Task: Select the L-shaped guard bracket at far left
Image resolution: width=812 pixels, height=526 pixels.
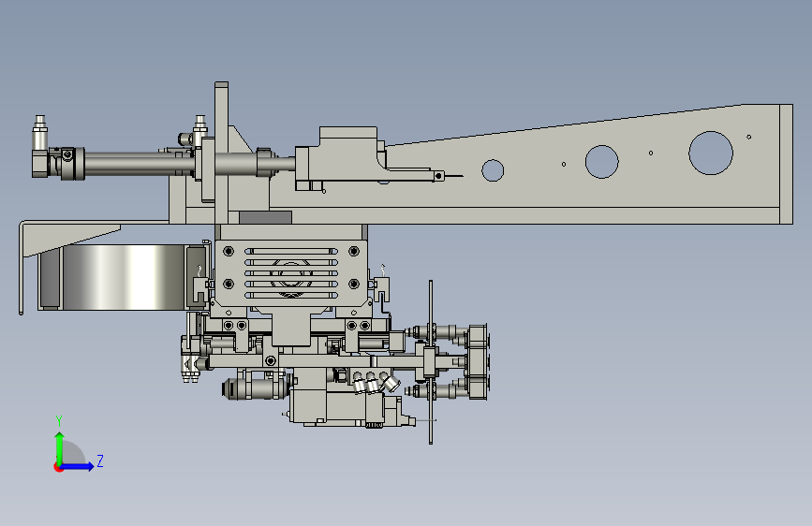Action: tap(22, 268)
